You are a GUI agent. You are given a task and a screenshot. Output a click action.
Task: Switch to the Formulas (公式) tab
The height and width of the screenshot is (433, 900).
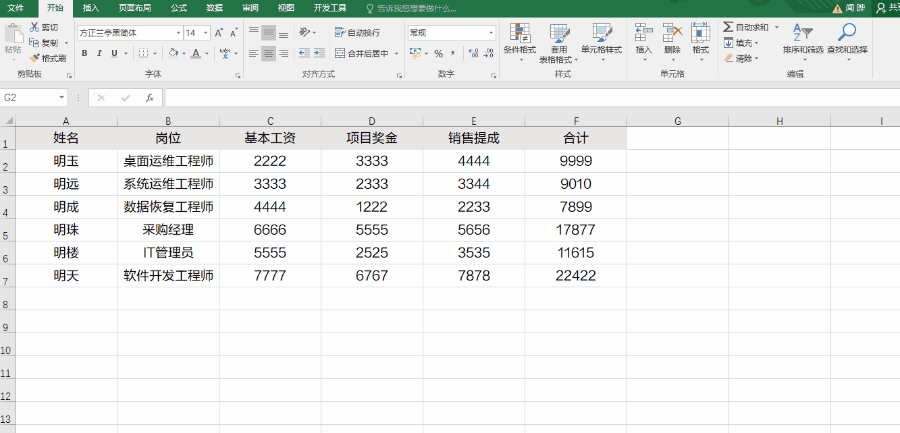[x=179, y=8]
